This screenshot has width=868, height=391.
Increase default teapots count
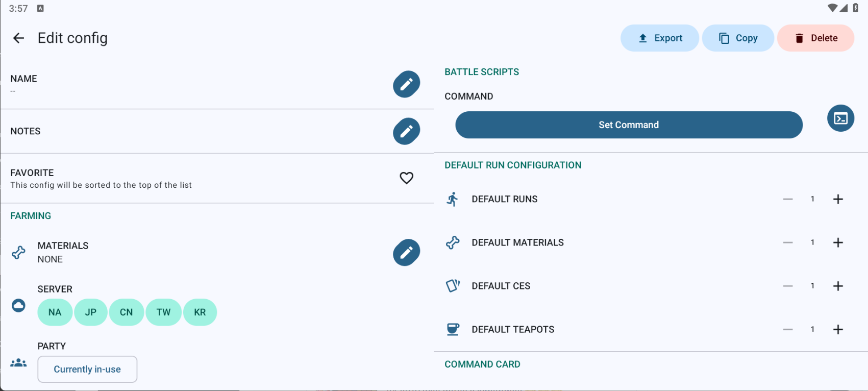click(x=838, y=329)
